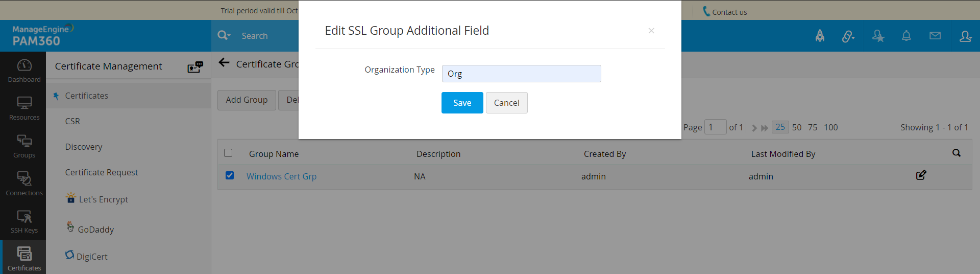Toggle the select-all groups checkbox
The image size is (980, 274).
[228, 153]
